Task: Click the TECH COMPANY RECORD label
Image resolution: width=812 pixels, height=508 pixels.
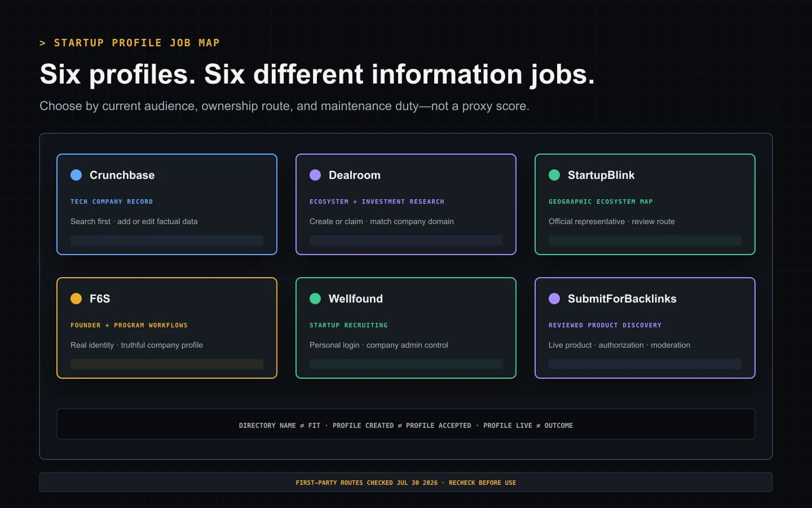Action: coord(112,202)
